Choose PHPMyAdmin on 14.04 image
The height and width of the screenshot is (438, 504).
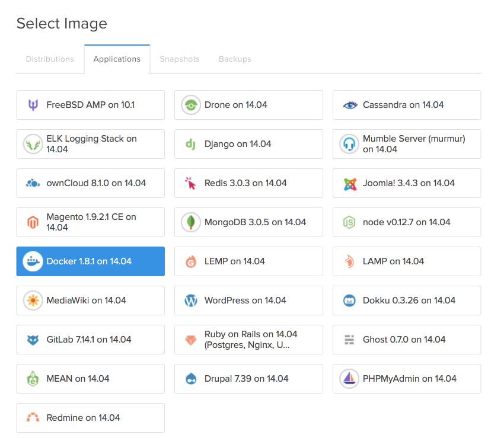click(x=406, y=379)
